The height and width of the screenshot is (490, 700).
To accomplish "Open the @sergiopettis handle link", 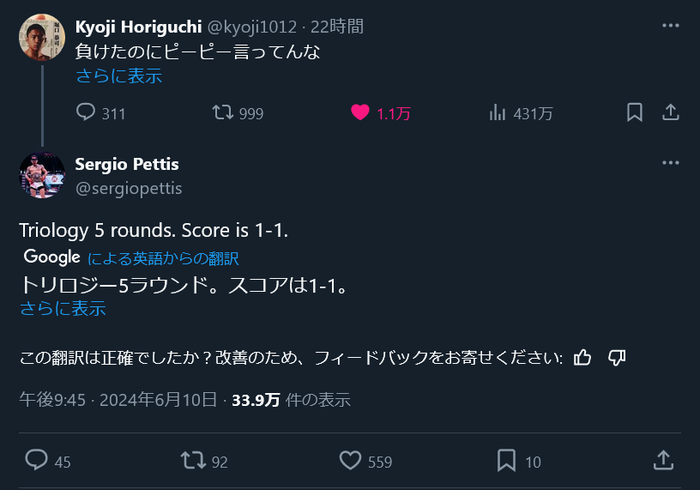I will [129, 188].
